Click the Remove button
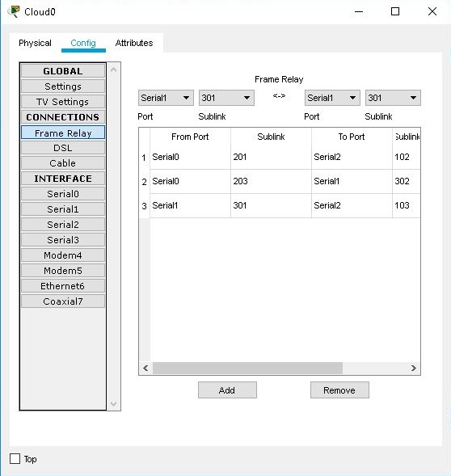Viewport: 451px width, 476px height. pos(339,390)
